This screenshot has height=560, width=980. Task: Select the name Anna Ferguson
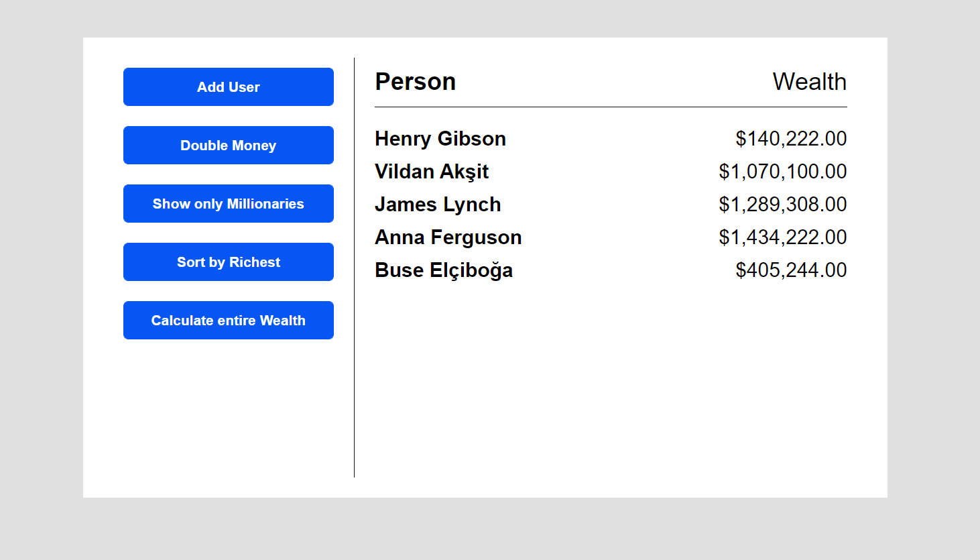[448, 237]
